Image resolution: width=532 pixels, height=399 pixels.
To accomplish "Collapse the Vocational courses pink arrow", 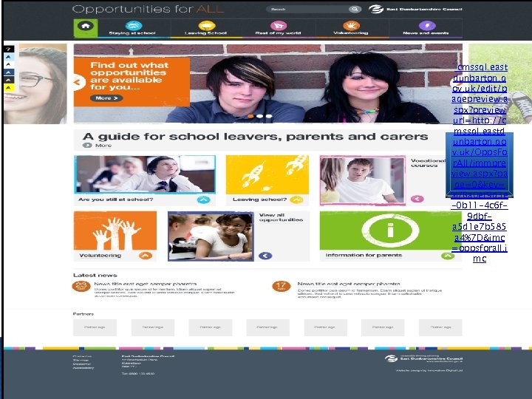I will pos(417,199).
